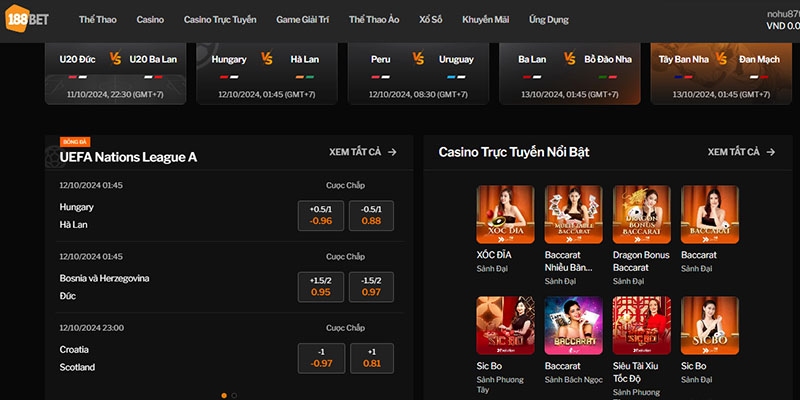Open Siêu Tài Xỉu Tốc Độ thumbnail

(x=642, y=326)
